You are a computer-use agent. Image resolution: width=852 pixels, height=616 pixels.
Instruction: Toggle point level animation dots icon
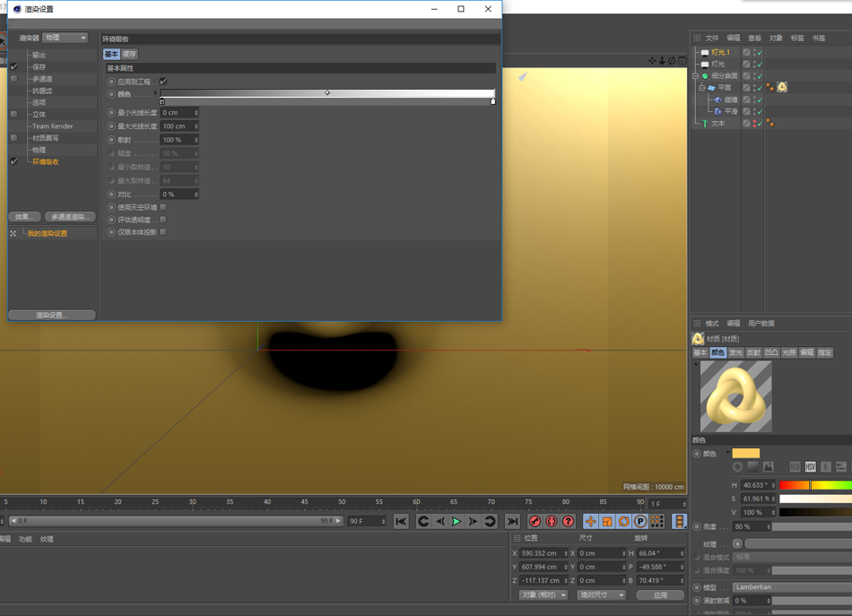[x=657, y=522]
